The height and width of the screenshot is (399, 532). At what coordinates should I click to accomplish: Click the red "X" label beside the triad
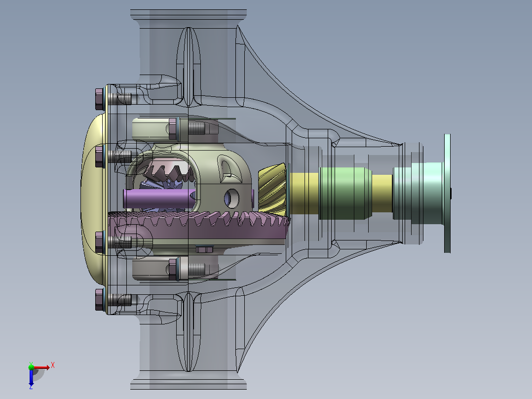(53, 365)
